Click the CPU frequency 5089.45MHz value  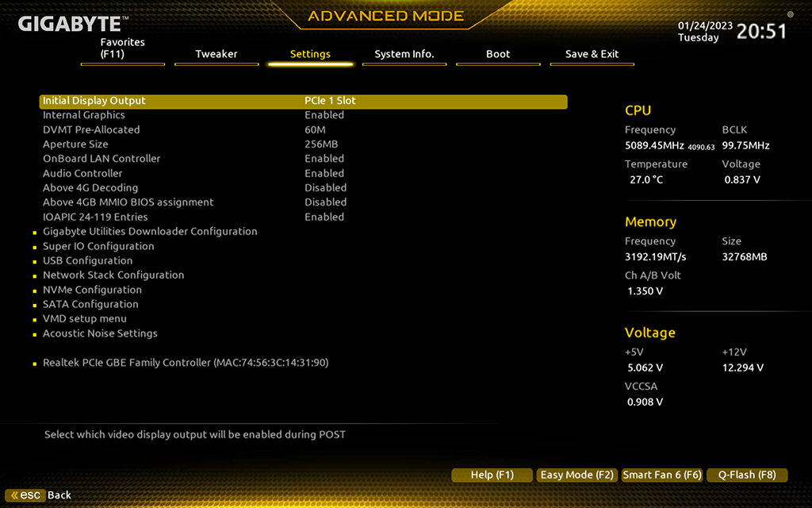(654, 146)
